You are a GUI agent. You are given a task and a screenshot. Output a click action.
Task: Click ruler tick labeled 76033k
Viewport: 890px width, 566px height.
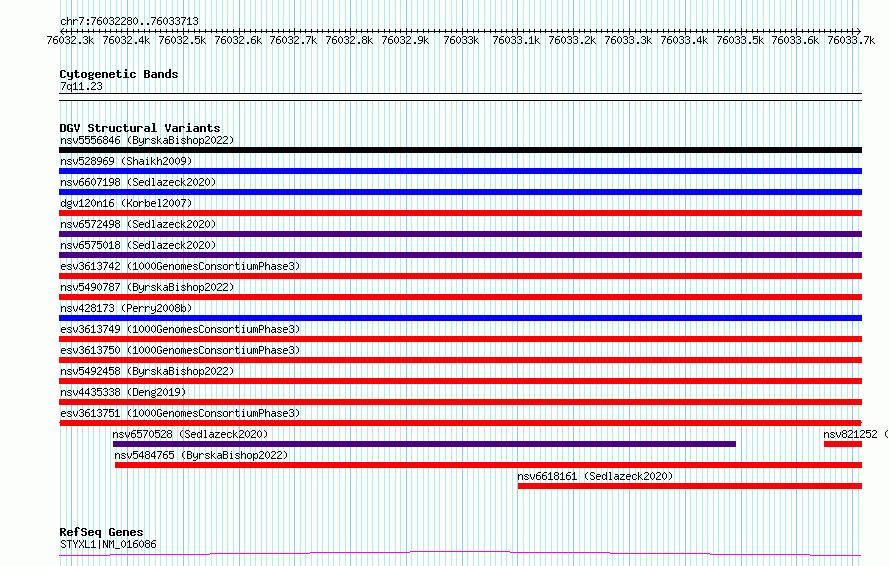[x=461, y=40]
